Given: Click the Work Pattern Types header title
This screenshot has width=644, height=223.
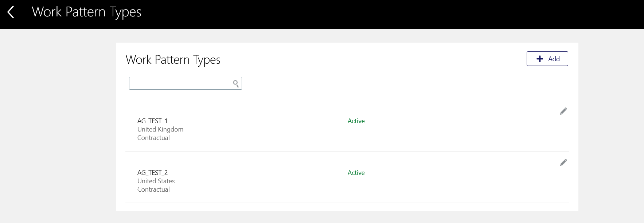Looking at the screenshot, I should (86, 12).
